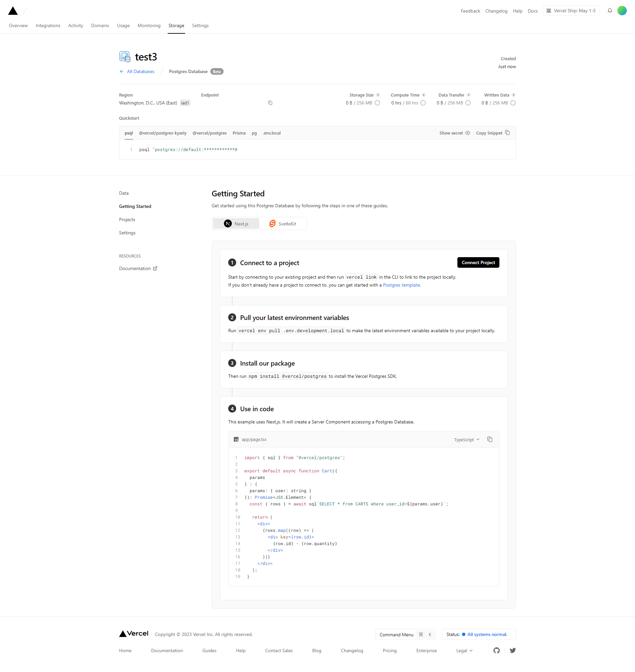Click the Written Data usage circle

pyautogui.click(x=513, y=103)
